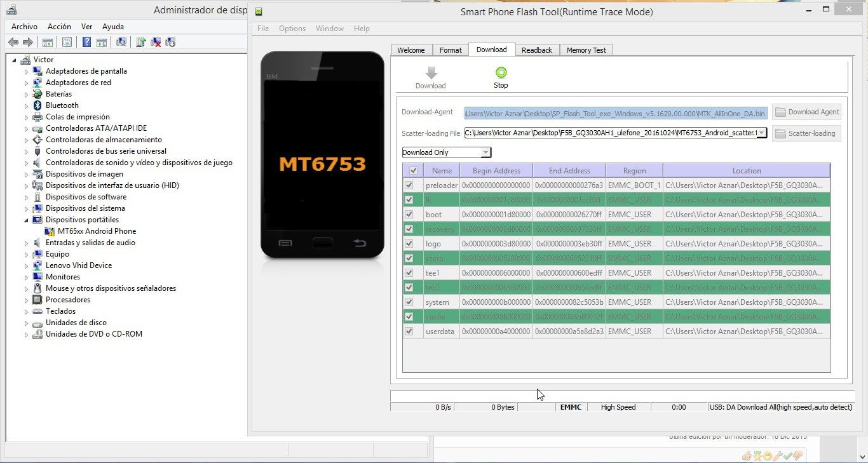Click the Scatter-loading browse button
The width and height of the screenshot is (868, 463).
click(x=807, y=133)
